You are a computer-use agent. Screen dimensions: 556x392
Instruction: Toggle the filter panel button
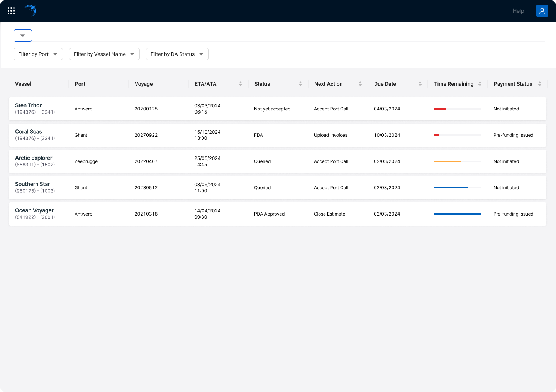(x=23, y=36)
